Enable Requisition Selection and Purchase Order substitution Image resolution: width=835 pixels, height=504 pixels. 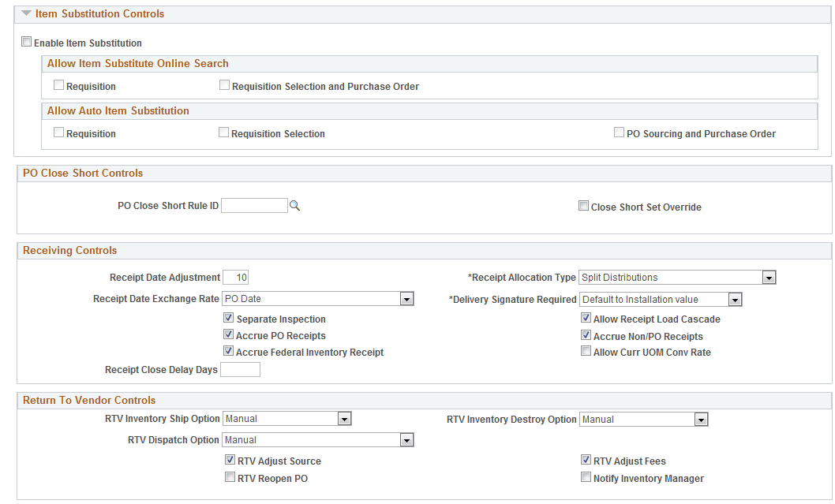pos(224,84)
